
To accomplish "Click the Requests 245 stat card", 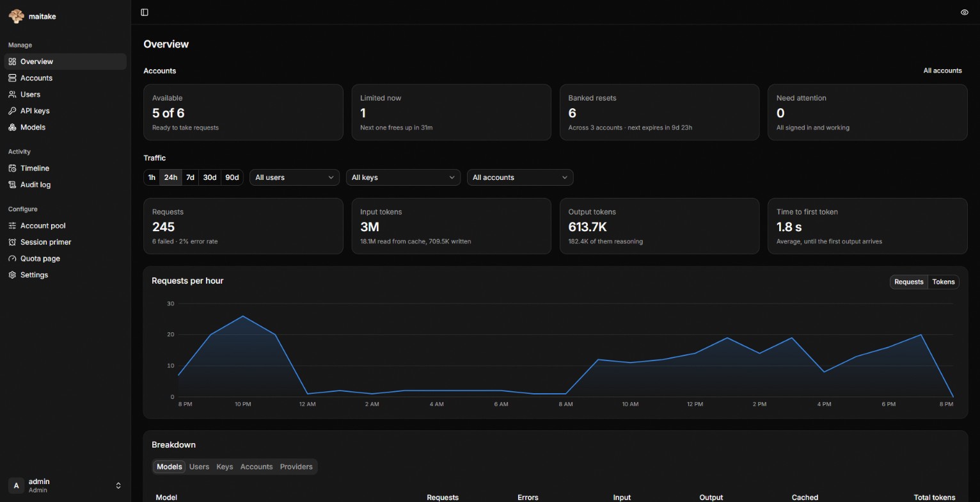I will coord(243,226).
